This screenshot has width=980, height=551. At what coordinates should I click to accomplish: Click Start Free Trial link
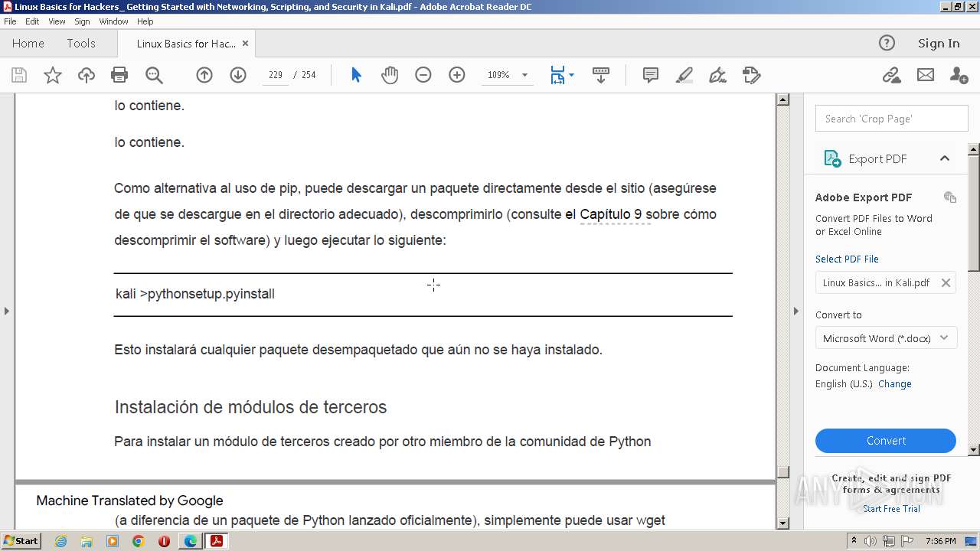coord(891,509)
